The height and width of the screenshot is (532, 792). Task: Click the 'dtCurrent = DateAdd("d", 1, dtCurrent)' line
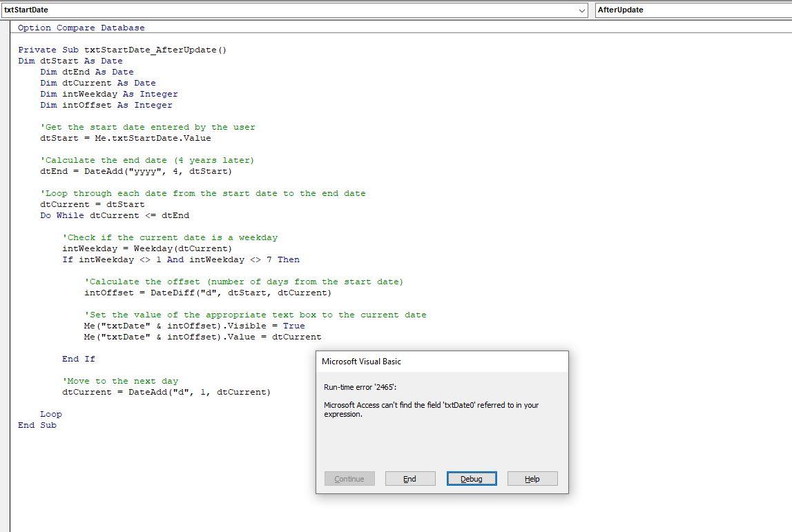click(166, 392)
